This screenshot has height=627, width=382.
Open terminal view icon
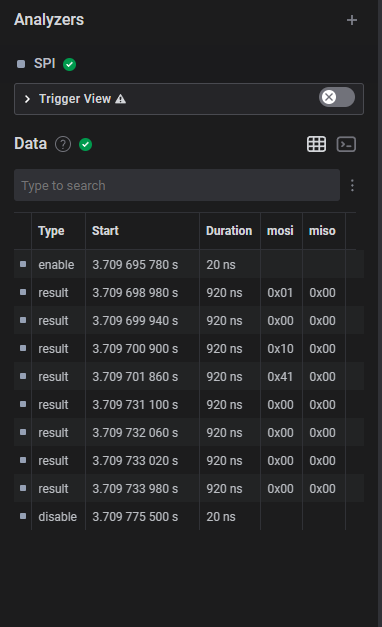[346, 144]
